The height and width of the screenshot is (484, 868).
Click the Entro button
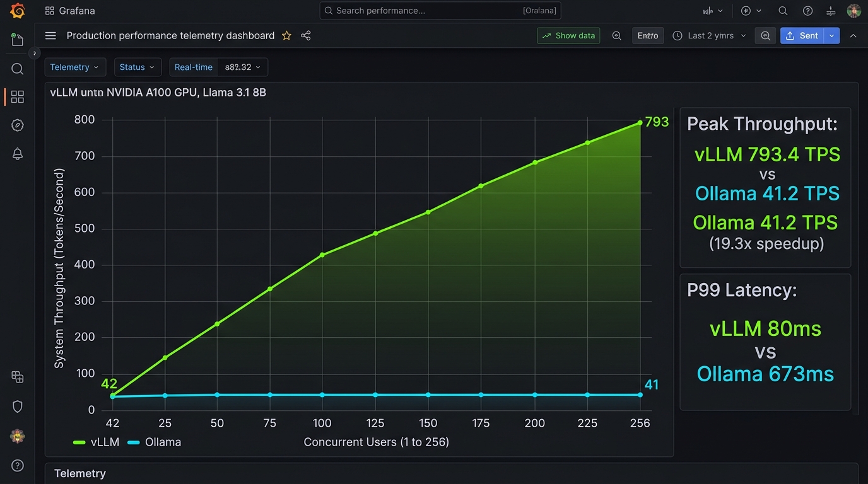[648, 36]
